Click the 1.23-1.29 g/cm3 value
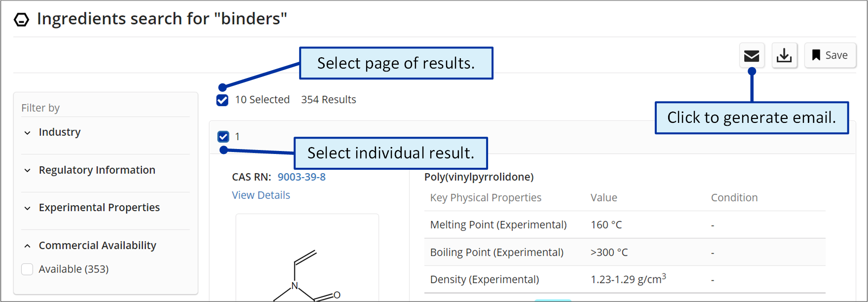The height and width of the screenshot is (302, 868). 628,279
